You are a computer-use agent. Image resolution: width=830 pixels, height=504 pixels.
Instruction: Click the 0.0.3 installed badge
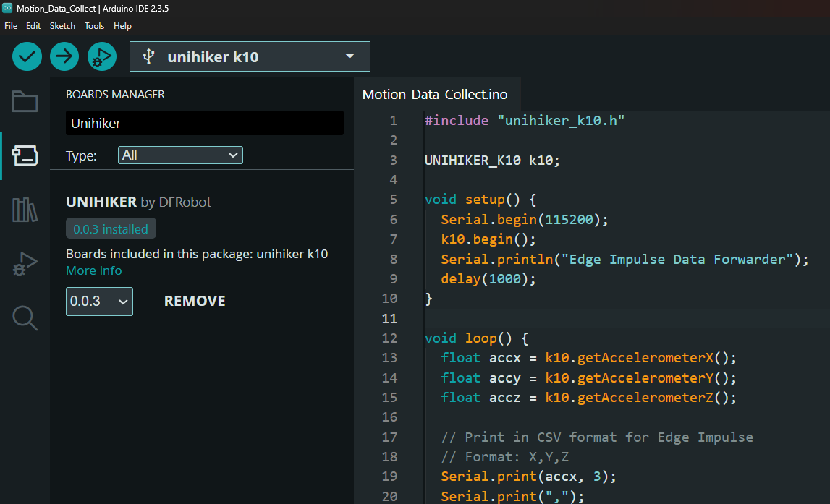pyautogui.click(x=111, y=228)
